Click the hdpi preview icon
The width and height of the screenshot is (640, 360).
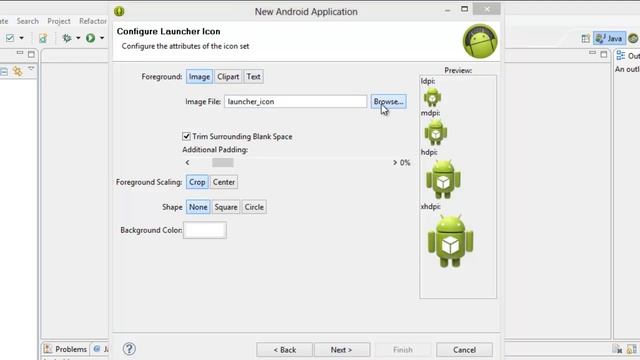[443, 179]
